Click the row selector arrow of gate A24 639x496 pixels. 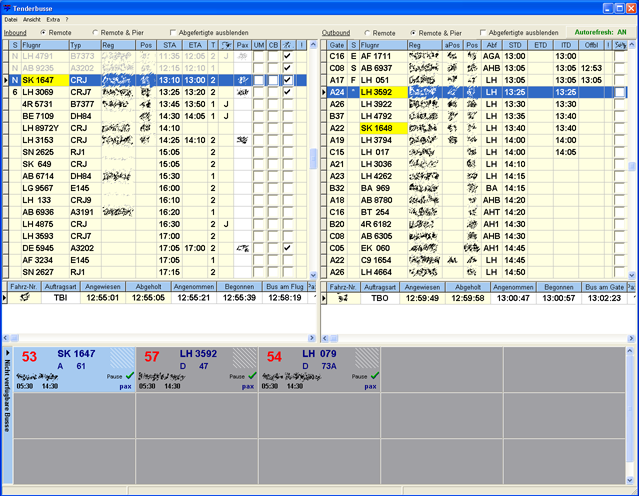tap(324, 93)
